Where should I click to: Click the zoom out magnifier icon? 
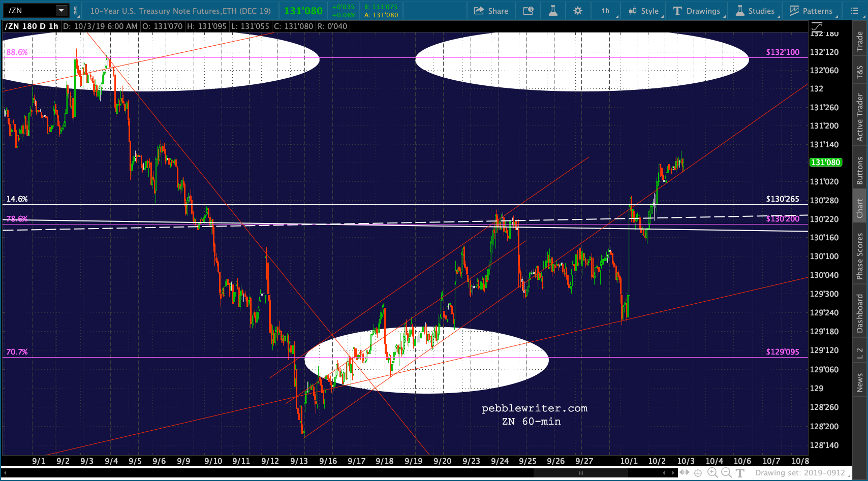pyautogui.click(x=726, y=473)
